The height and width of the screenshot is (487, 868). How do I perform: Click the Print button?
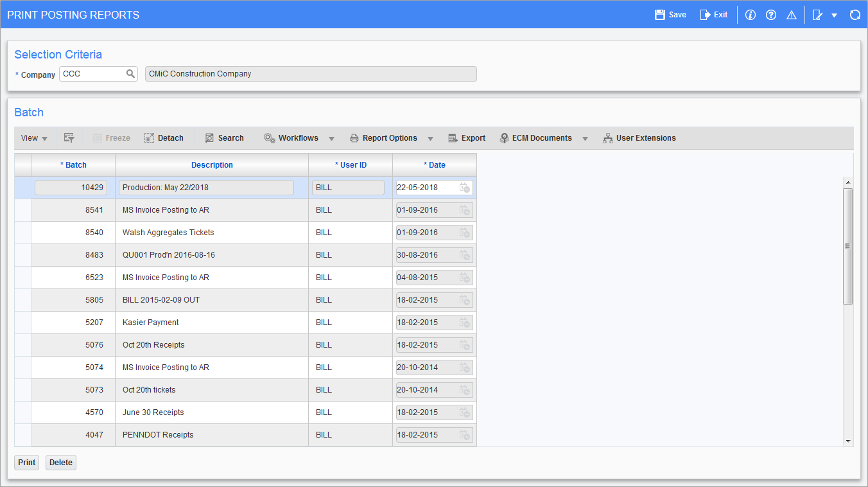(27, 463)
